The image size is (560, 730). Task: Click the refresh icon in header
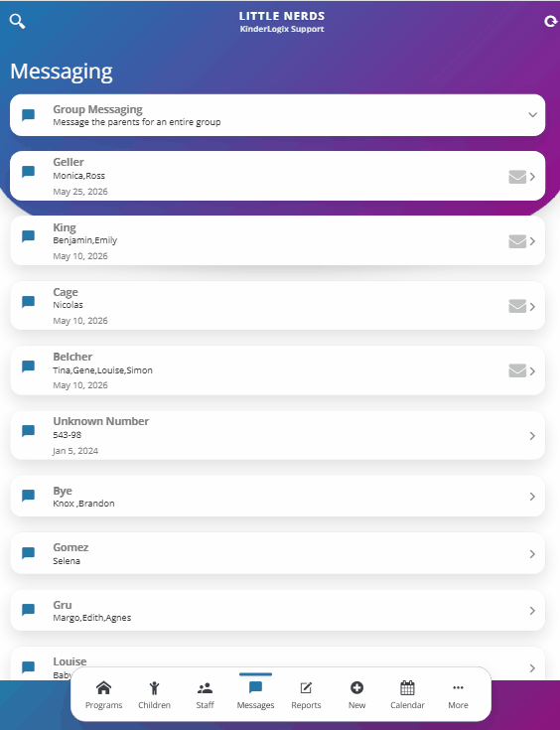pyautogui.click(x=551, y=21)
